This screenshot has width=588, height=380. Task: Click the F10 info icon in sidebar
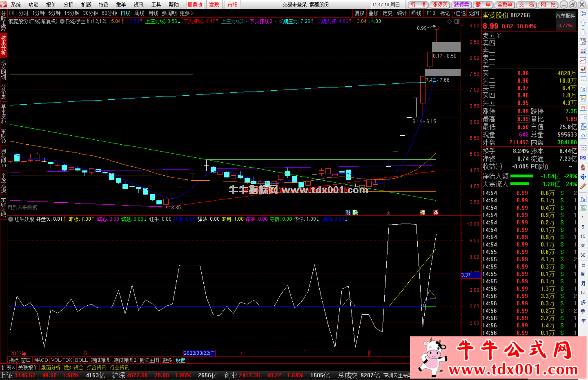(583, 89)
